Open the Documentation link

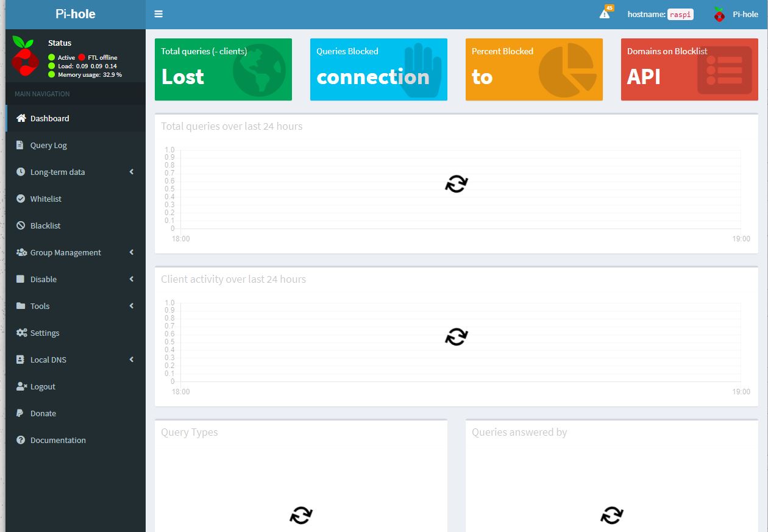click(x=76, y=440)
